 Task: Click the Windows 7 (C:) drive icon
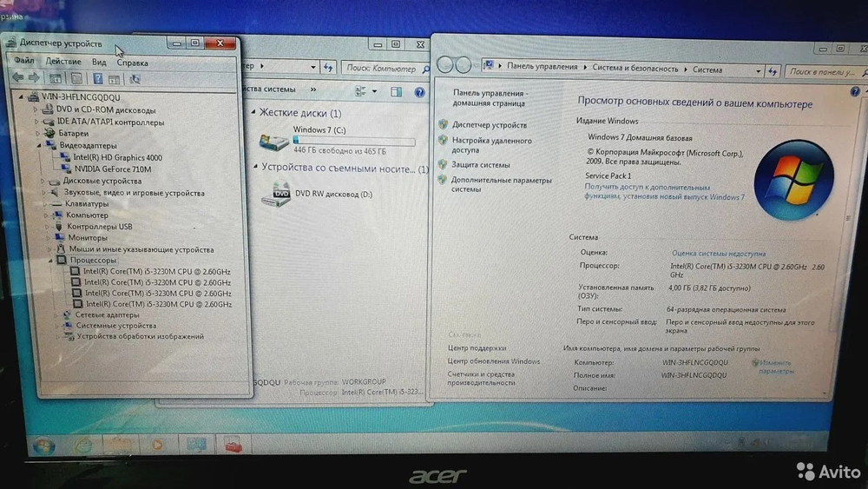pos(274,142)
